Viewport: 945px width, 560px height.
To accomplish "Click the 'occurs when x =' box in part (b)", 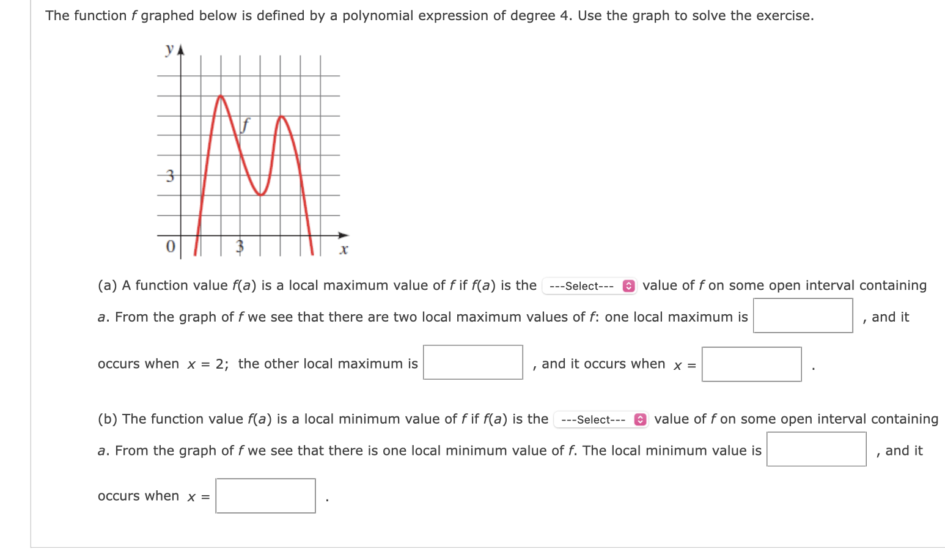I will (x=265, y=496).
